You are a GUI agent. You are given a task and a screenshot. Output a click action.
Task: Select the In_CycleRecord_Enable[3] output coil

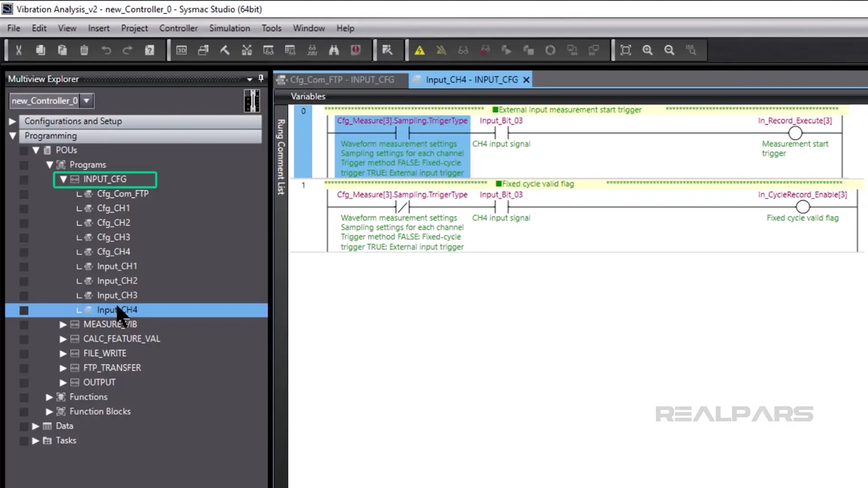[x=802, y=207]
